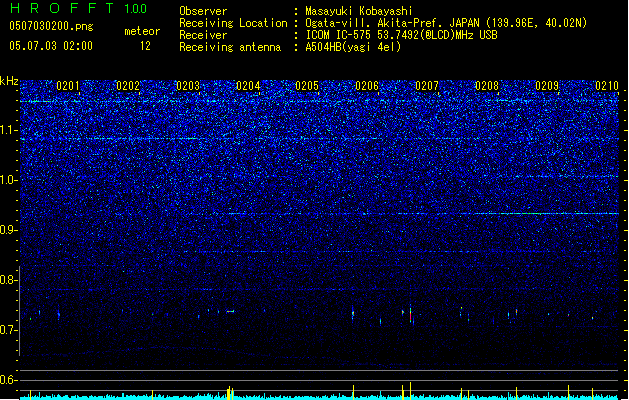
Task: Click time marker 0204
Action: click(248, 86)
